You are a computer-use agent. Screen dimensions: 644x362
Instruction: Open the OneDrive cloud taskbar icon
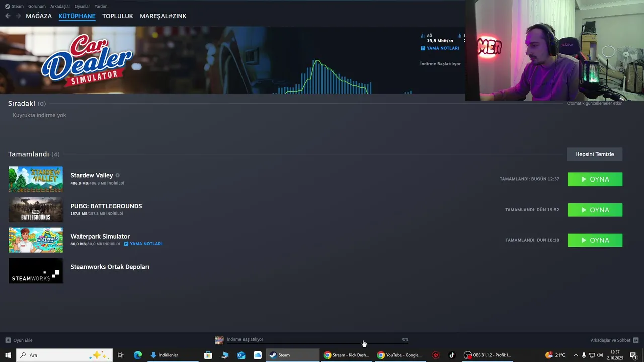click(x=258, y=355)
